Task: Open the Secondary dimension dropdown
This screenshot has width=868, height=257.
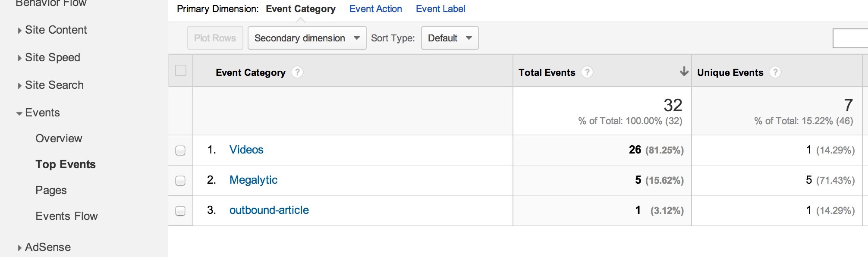Action: click(307, 38)
